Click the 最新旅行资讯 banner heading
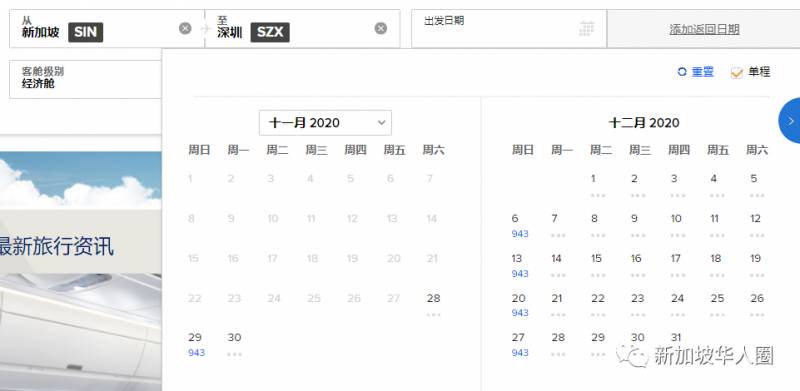The width and height of the screenshot is (800, 391). coord(56,247)
